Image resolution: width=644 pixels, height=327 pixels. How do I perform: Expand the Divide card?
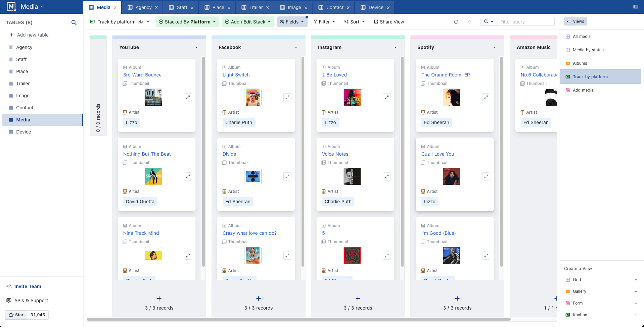coord(287,176)
